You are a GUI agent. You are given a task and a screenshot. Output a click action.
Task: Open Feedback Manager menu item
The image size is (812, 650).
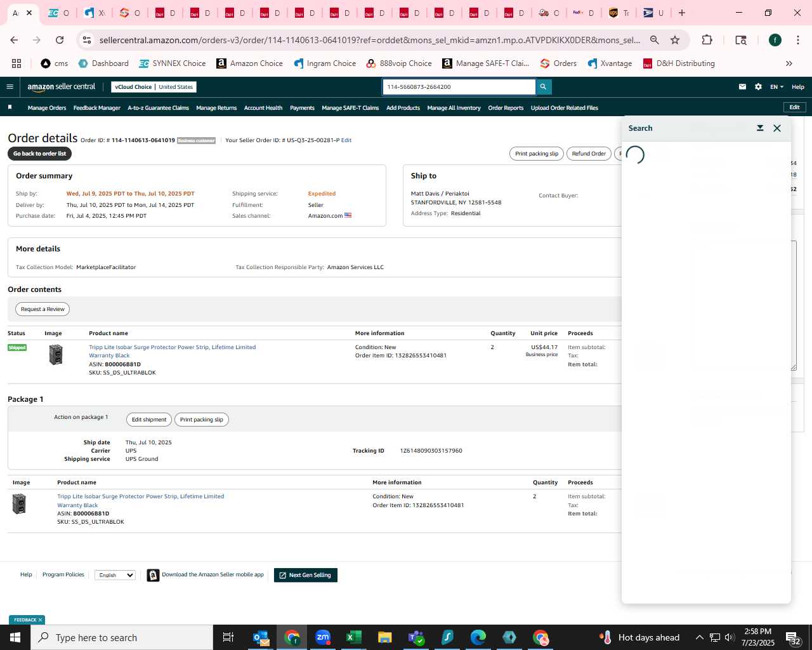click(96, 108)
